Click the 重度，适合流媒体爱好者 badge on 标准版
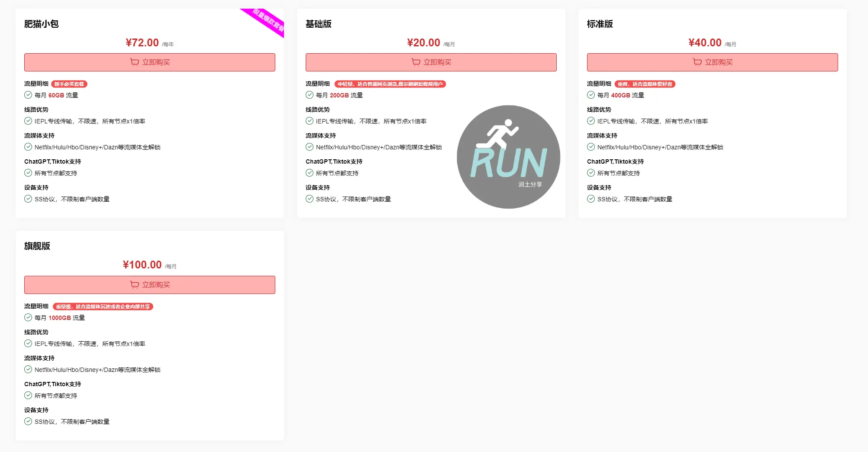This screenshot has width=868, height=452. 645,84
